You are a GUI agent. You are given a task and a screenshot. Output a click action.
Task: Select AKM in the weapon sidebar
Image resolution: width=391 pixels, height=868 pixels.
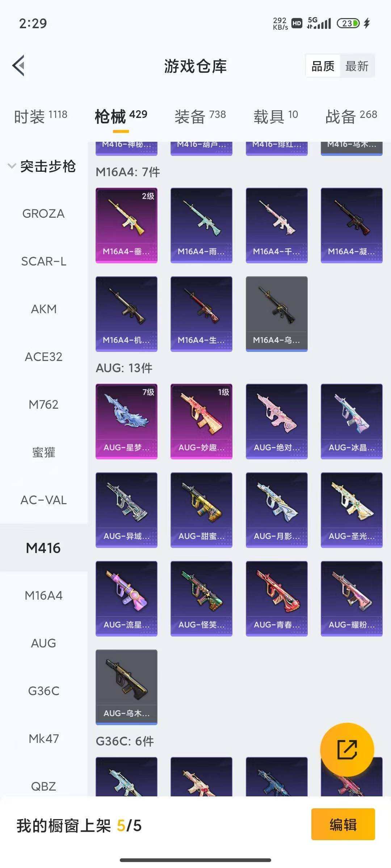pyautogui.click(x=43, y=309)
